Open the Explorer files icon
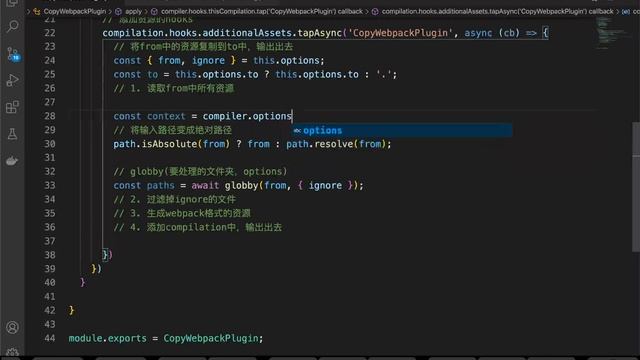 (x=12, y=3)
